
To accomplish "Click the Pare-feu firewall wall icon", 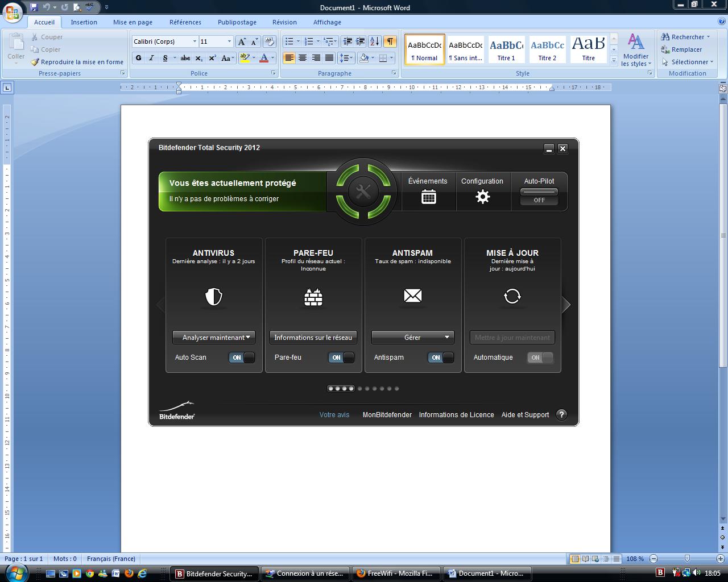I will [x=313, y=296].
